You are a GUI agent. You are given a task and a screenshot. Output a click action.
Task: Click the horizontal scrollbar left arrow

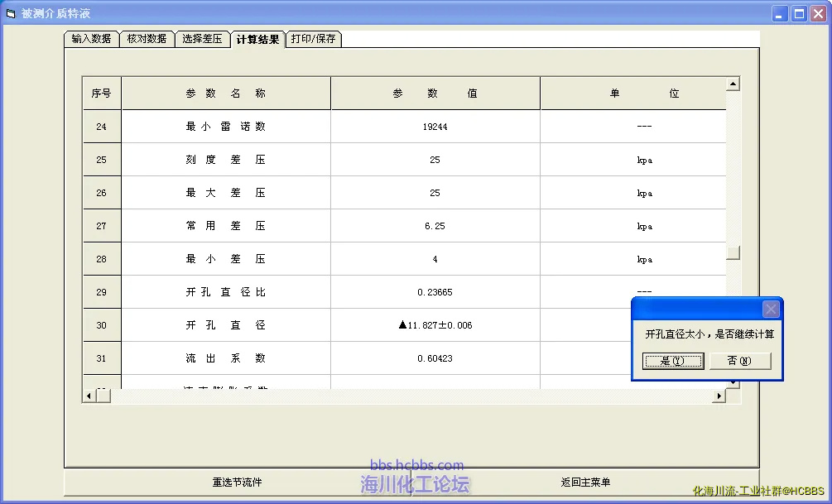pos(89,396)
